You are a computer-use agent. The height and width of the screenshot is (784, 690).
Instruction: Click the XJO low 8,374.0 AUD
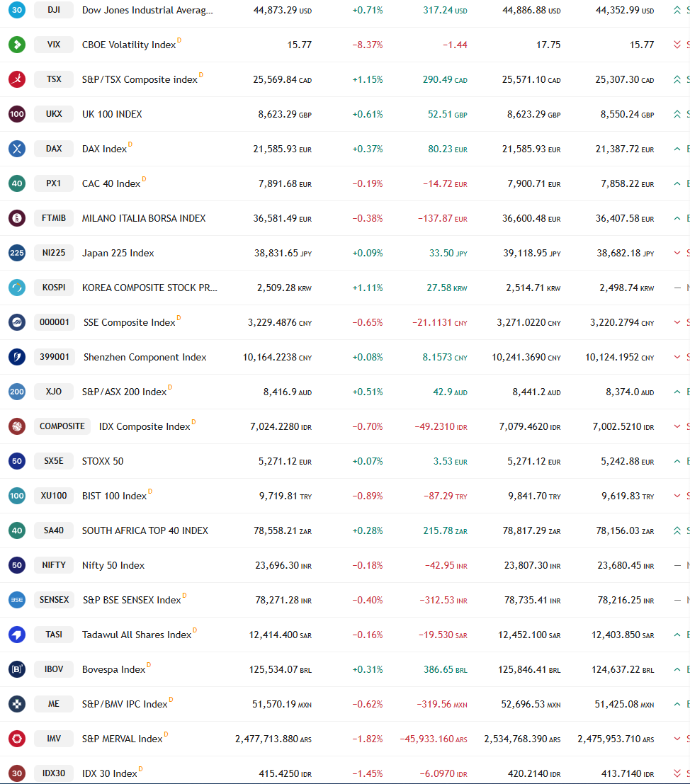(630, 392)
